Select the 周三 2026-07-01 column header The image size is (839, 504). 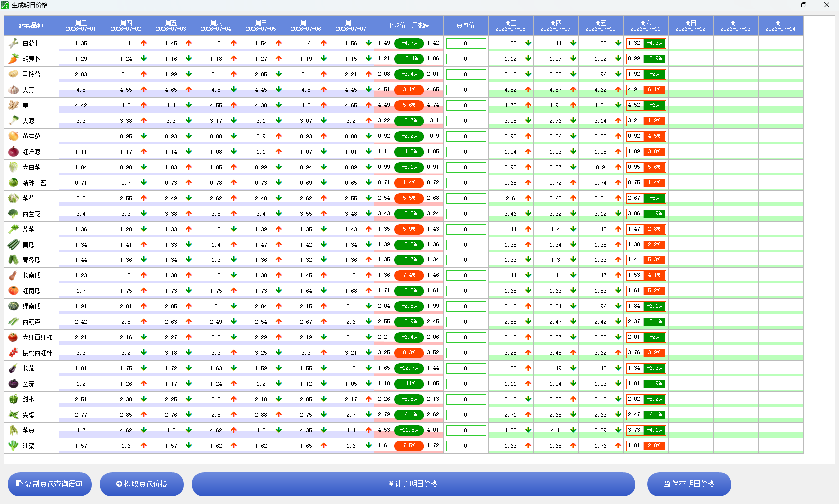[81, 26]
